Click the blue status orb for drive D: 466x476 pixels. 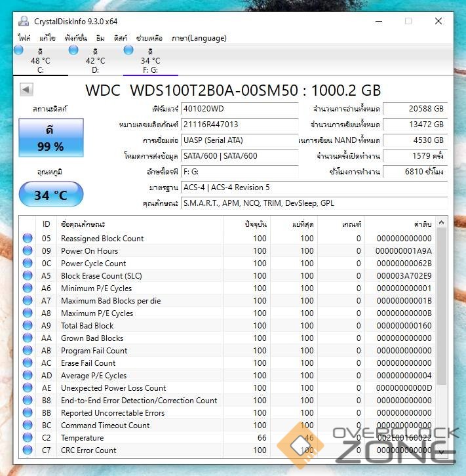[x=73, y=50]
